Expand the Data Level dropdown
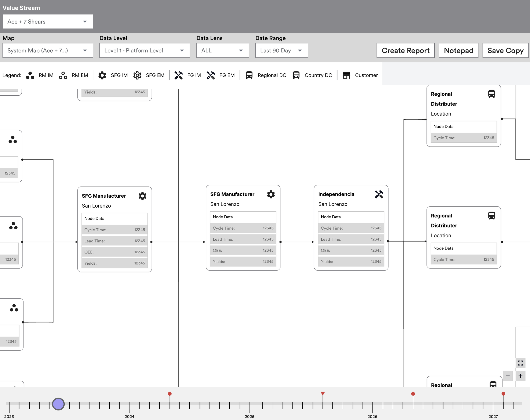 [x=145, y=50]
